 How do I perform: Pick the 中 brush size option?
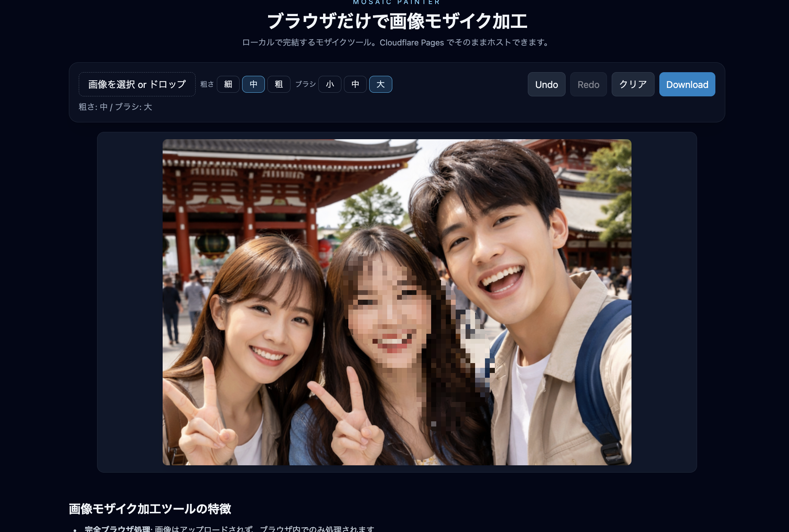(355, 84)
